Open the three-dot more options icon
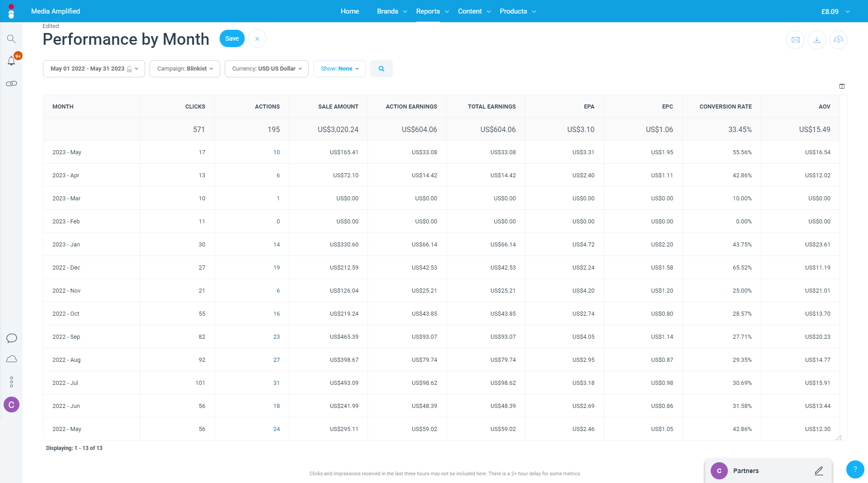The height and width of the screenshot is (483, 868). (x=11, y=382)
